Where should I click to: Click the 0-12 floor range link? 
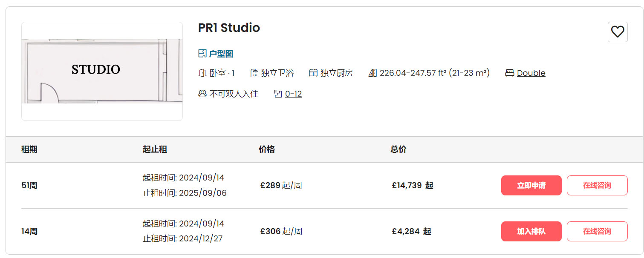[x=293, y=94]
